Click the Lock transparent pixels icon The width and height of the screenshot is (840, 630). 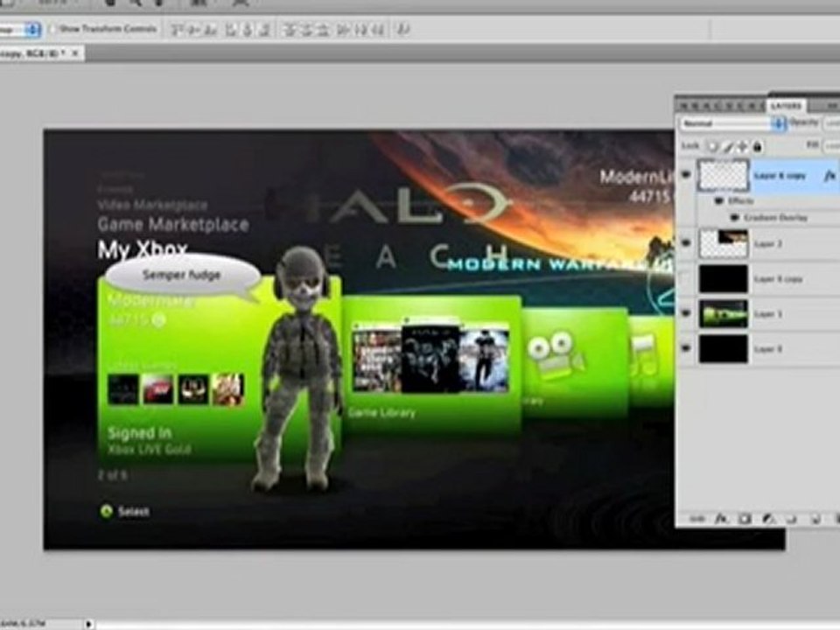coord(713,146)
